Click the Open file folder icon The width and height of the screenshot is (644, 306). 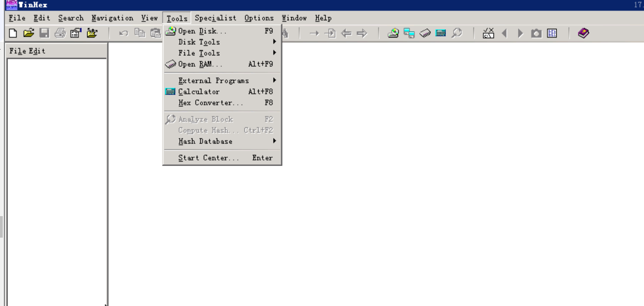[x=29, y=33]
